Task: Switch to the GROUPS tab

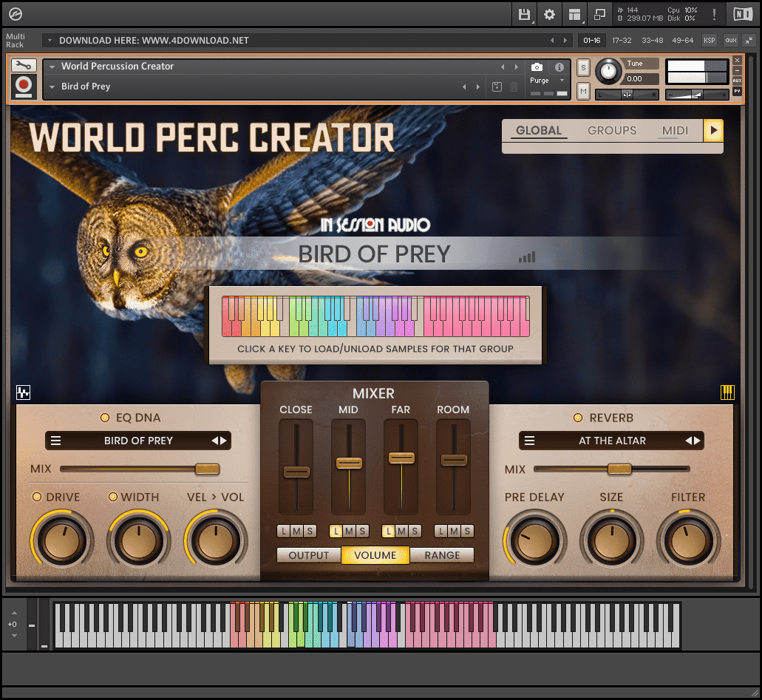Action: [x=612, y=130]
